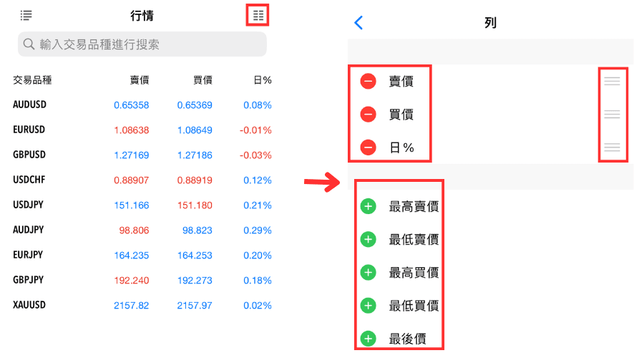644x358 pixels.
Task: Click the 0.08% daily change value
Action: pyautogui.click(x=258, y=105)
